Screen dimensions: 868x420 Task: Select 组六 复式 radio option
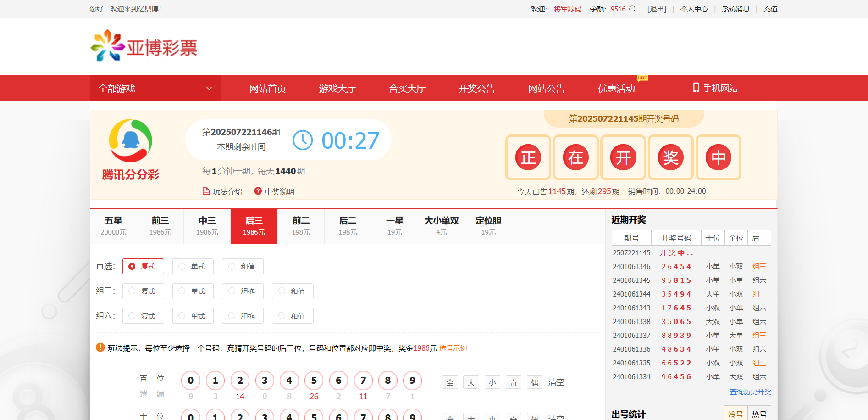(143, 316)
